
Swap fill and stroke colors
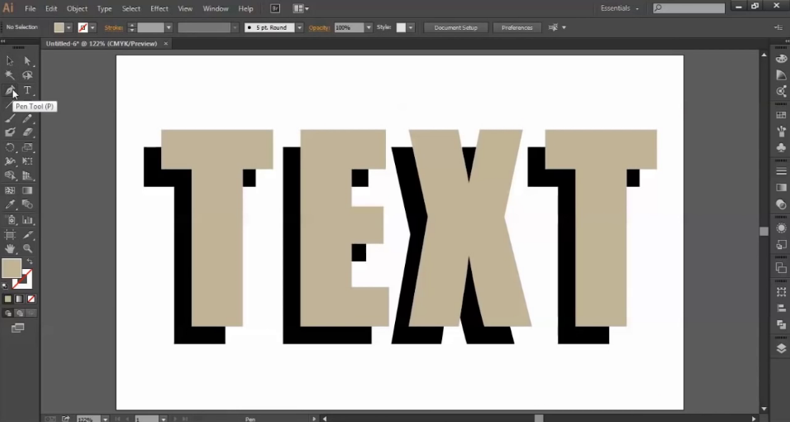[30, 261]
